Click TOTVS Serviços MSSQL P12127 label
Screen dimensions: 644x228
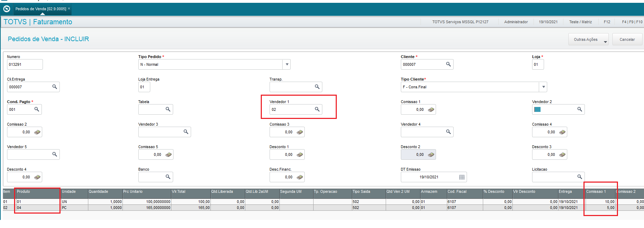(x=460, y=22)
